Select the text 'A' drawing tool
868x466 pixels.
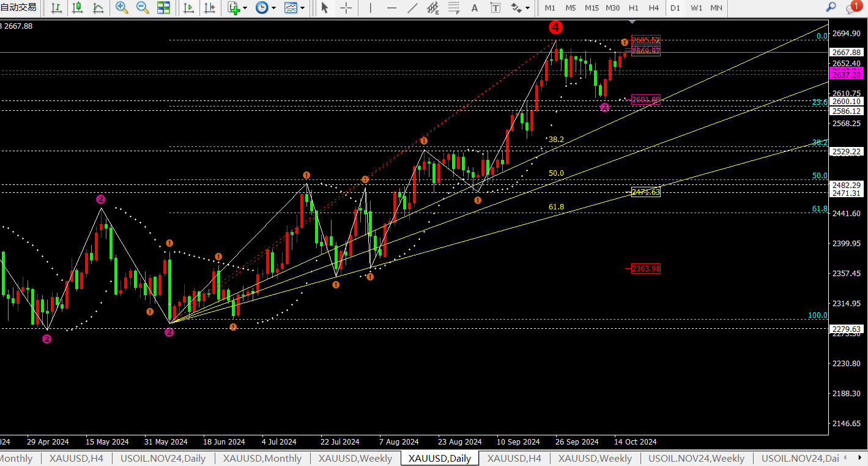coord(475,8)
